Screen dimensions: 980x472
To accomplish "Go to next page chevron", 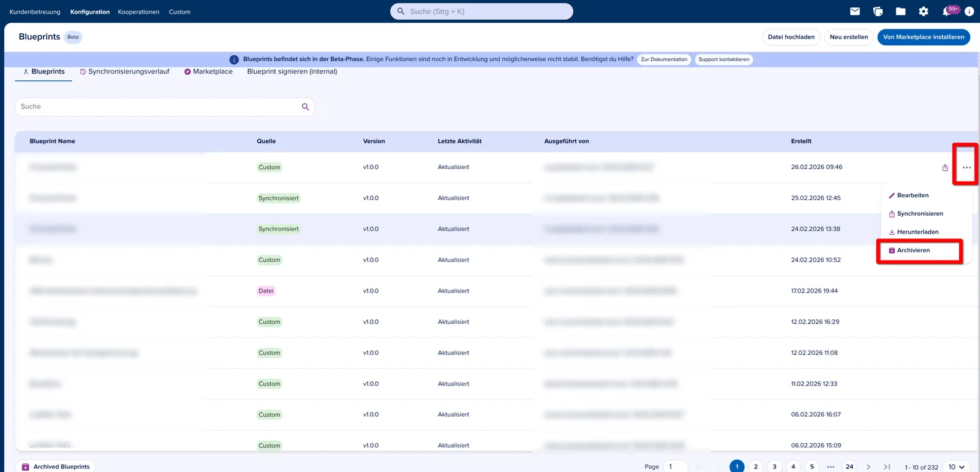I will pos(869,466).
